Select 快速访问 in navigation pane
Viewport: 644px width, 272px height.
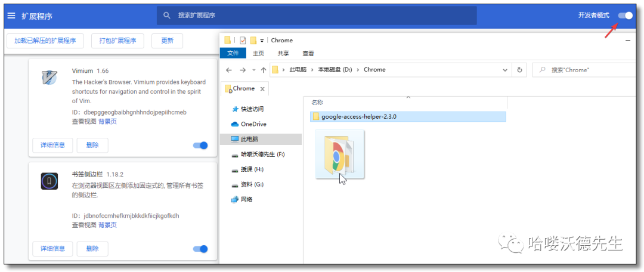pyautogui.click(x=252, y=109)
